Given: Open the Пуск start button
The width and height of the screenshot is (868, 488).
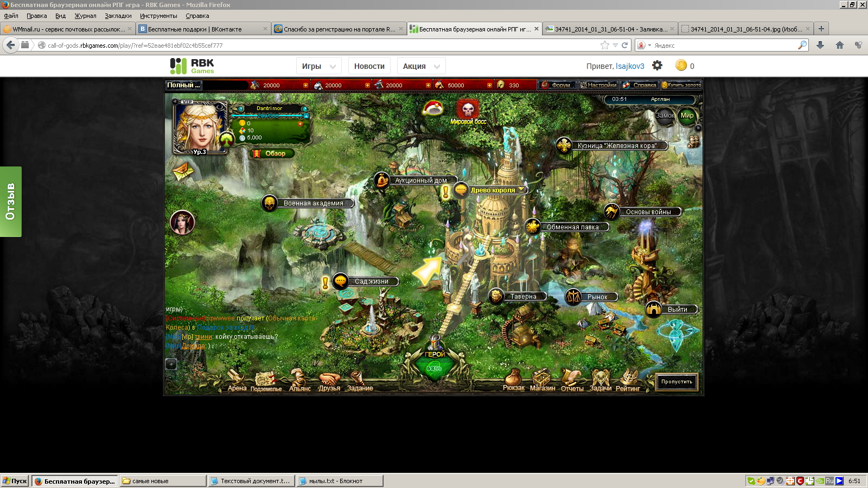Looking at the screenshot, I should [15, 481].
